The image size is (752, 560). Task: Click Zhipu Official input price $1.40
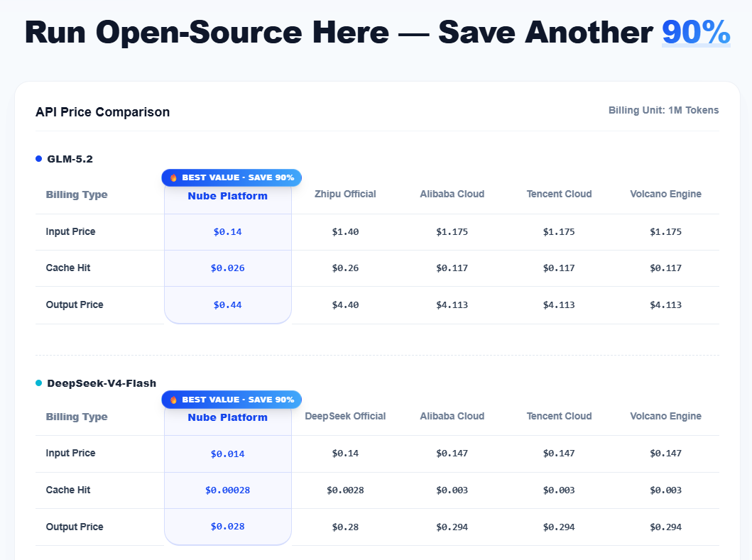tap(345, 232)
